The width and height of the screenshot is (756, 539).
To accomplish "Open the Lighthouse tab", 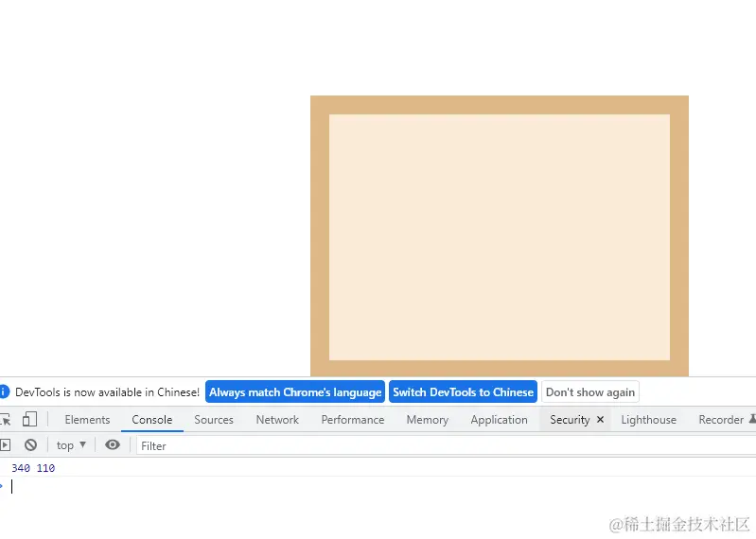I will (x=648, y=420).
